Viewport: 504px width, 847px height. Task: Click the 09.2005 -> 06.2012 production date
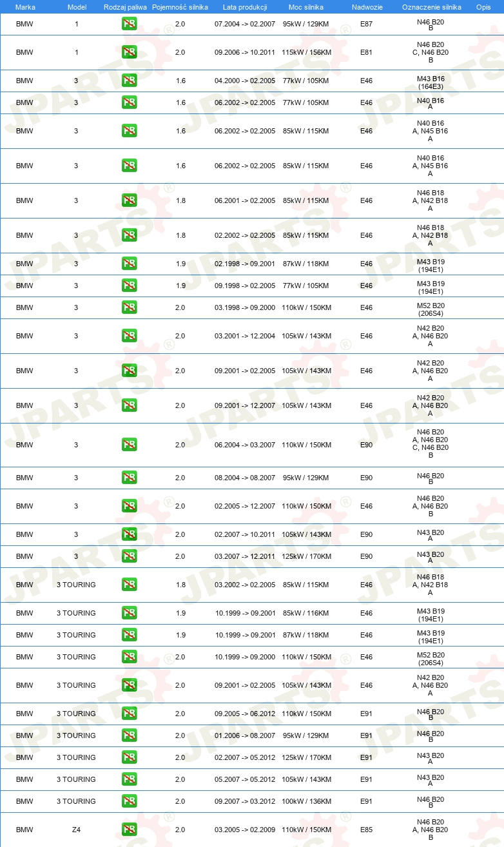[245, 714]
